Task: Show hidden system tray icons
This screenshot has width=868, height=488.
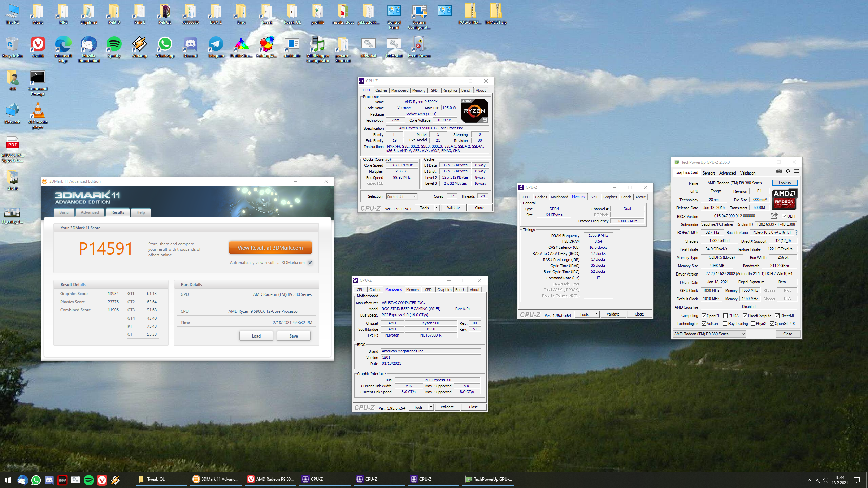Action: pos(809,480)
